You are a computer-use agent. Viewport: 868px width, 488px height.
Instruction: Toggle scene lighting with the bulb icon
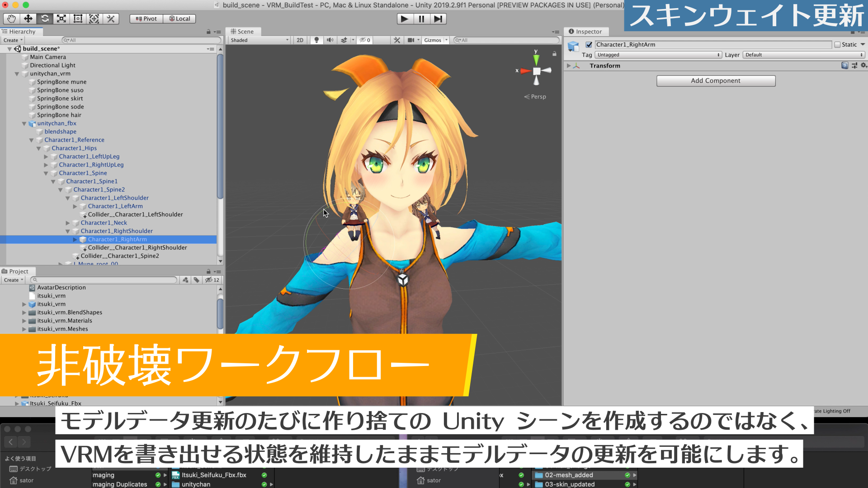316,40
